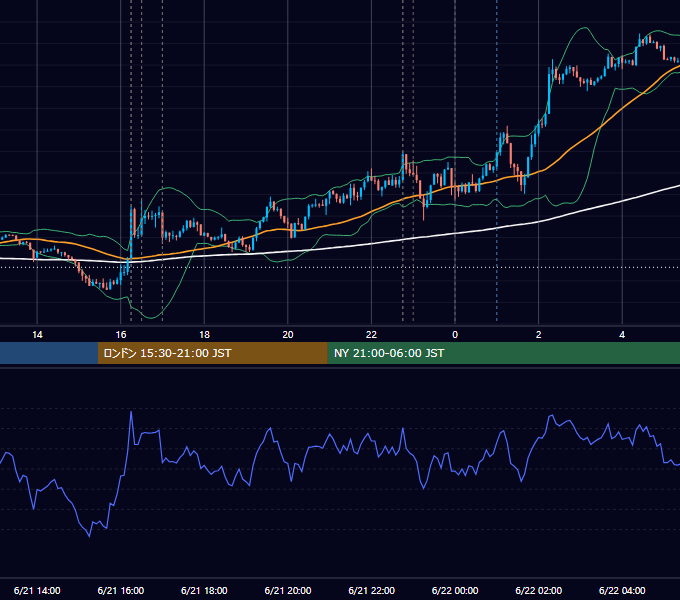Click the '2' hour axis label
680x600 pixels.
(539, 335)
